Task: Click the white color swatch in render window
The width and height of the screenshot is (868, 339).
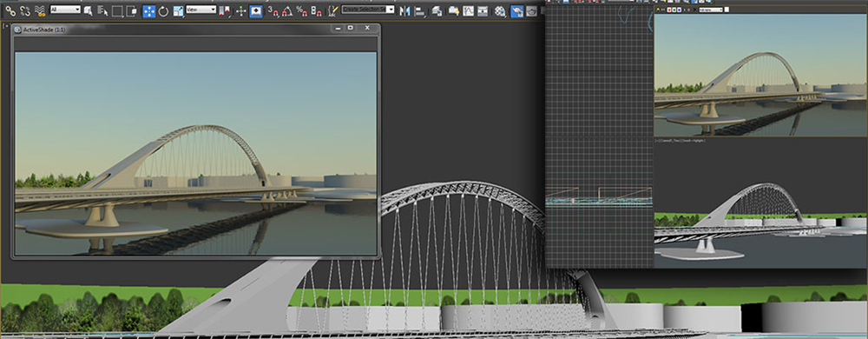Action: (727, 10)
